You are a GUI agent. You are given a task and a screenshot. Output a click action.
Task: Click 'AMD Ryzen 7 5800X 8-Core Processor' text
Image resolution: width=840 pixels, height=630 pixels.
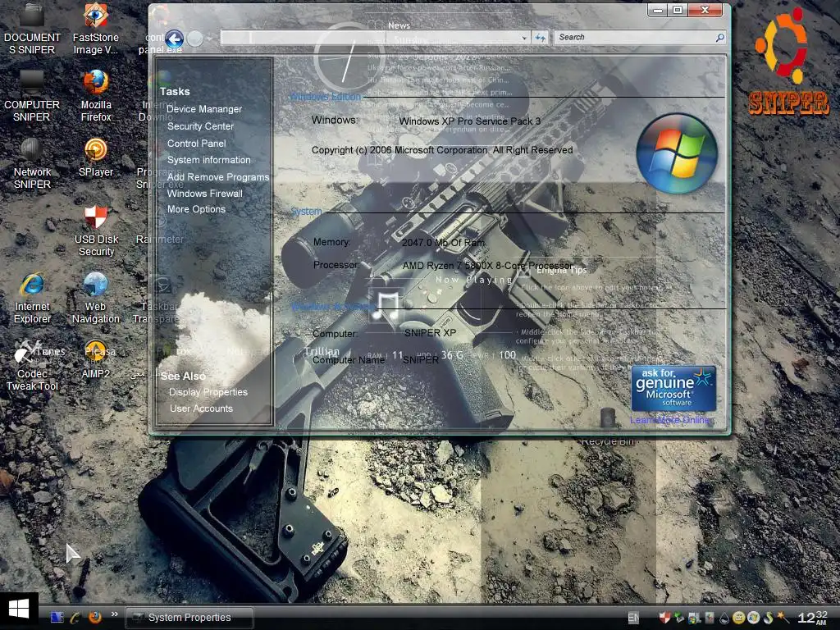(x=487, y=265)
